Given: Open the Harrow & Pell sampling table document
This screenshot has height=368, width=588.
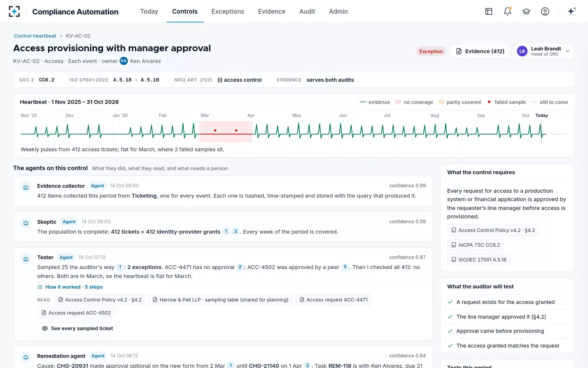Looking at the screenshot, I should (x=220, y=300).
